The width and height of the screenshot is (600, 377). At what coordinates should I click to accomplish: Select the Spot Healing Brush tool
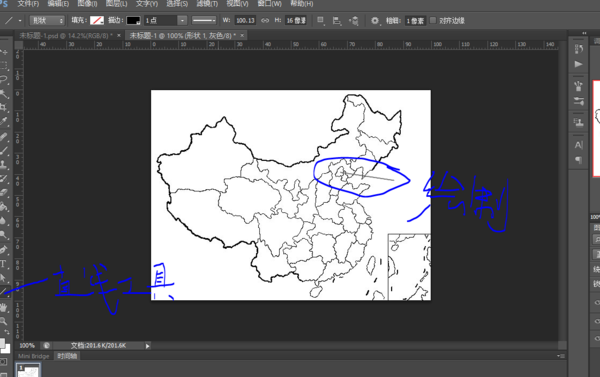pos(4,136)
